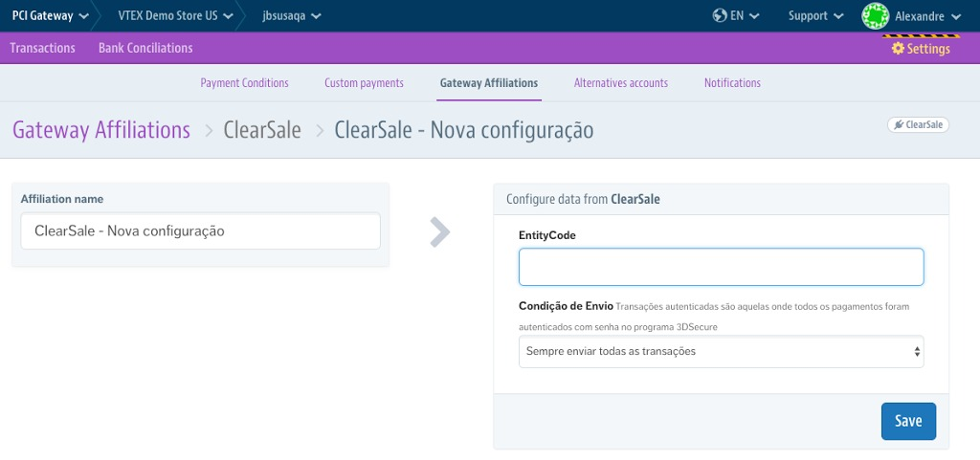This screenshot has height=460, width=980.
Task: Click Alexandre's green user avatar
Action: pyautogui.click(x=876, y=16)
